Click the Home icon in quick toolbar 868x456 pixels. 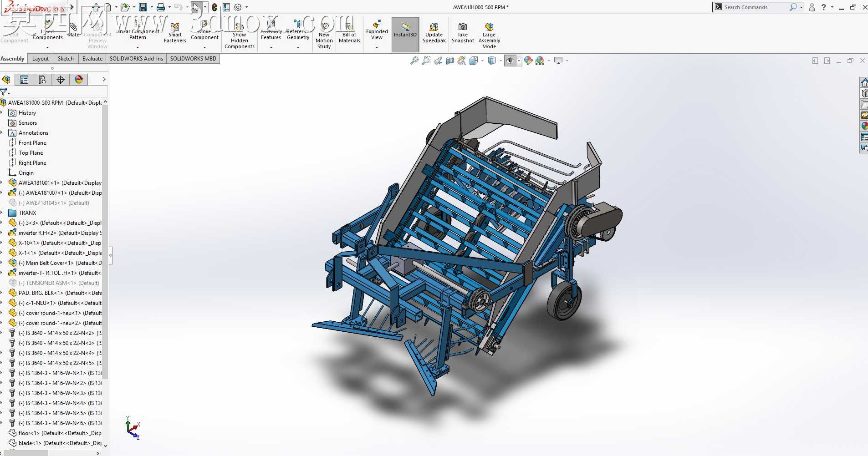[x=96, y=7]
